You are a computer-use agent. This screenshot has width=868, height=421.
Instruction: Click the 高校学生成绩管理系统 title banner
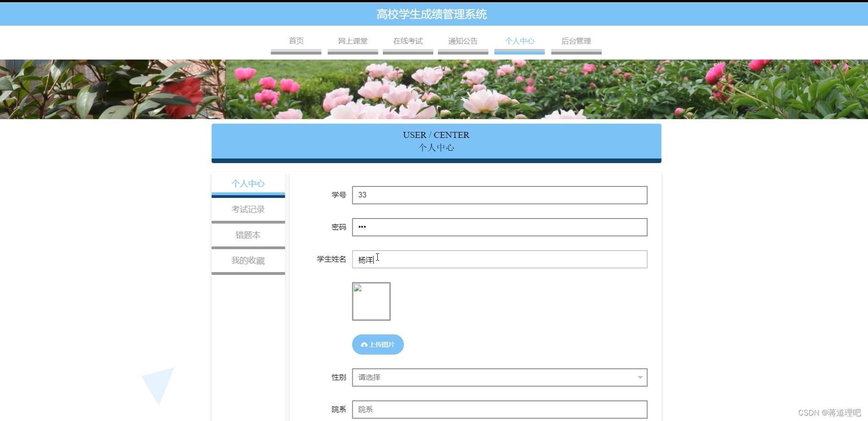pyautogui.click(x=431, y=14)
